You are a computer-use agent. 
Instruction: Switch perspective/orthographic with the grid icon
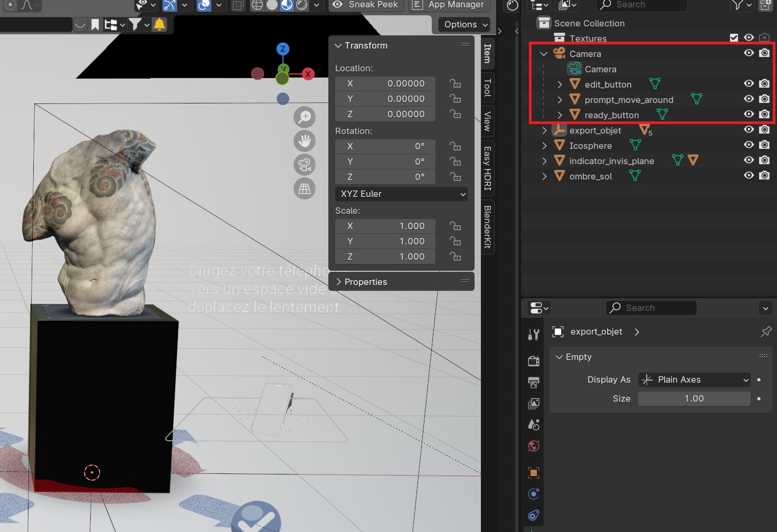pyautogui.click(x=305, y=188)
